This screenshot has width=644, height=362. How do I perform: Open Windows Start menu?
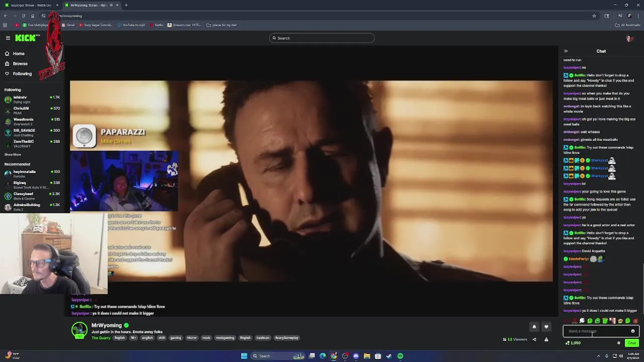point(244,356)
